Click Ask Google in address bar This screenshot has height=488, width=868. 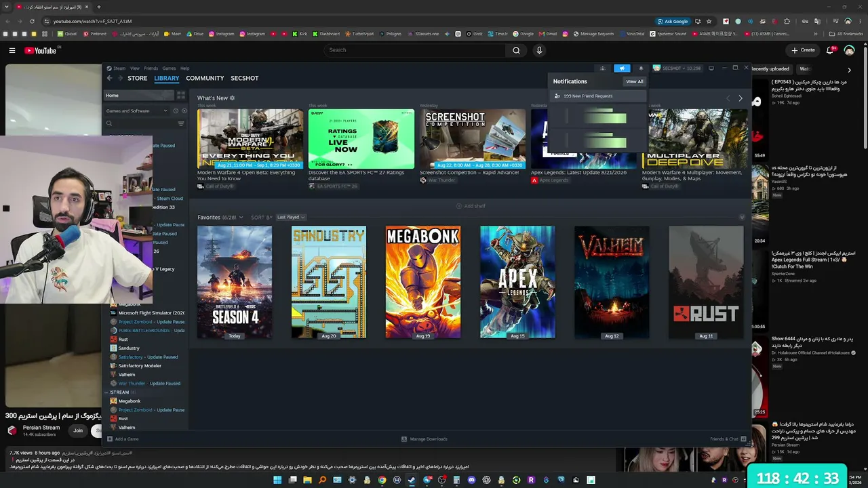click(672, 21)
